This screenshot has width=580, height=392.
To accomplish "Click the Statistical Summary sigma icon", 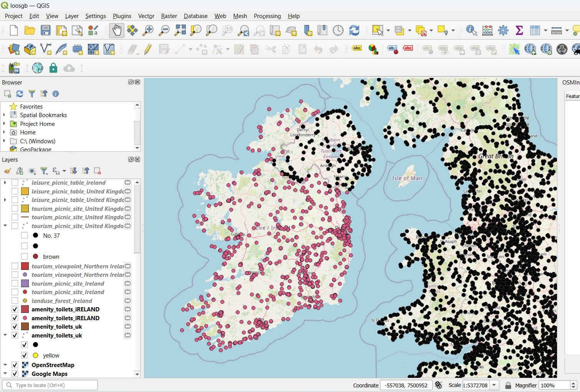I will click(x=519, y=30).
